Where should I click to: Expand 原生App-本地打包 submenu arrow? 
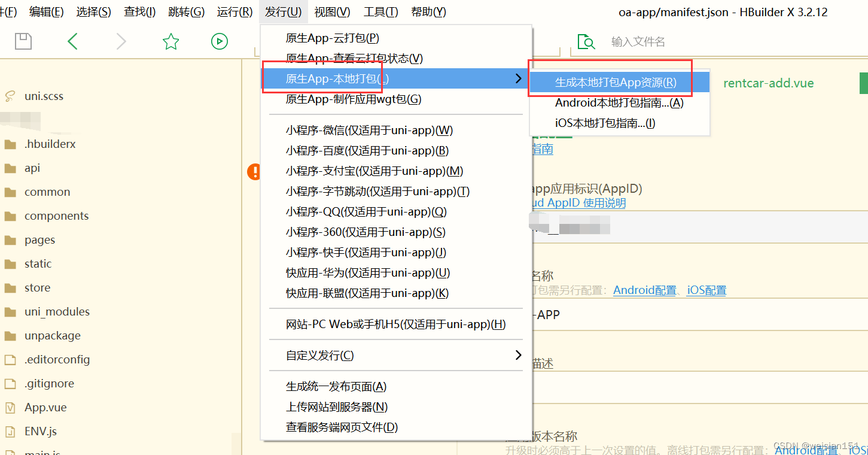tap(518, 78)
